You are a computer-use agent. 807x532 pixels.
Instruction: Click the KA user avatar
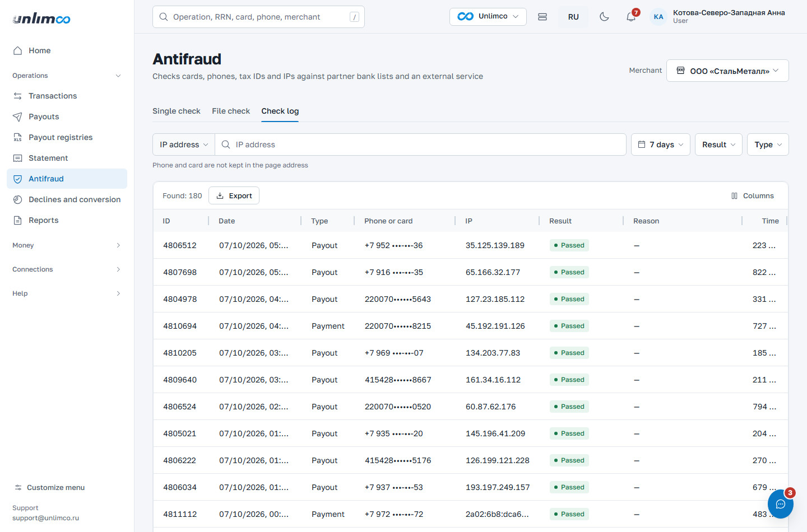coord(658,17)
